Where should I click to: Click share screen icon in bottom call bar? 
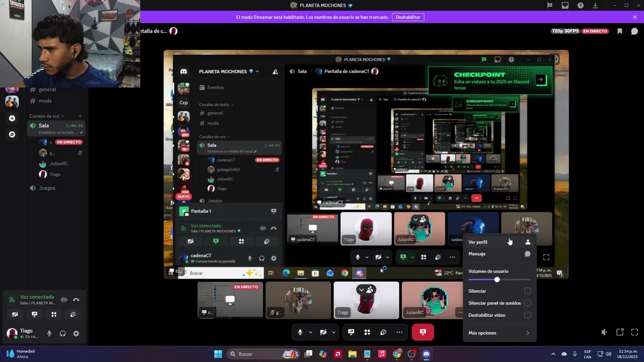(351, 332)
